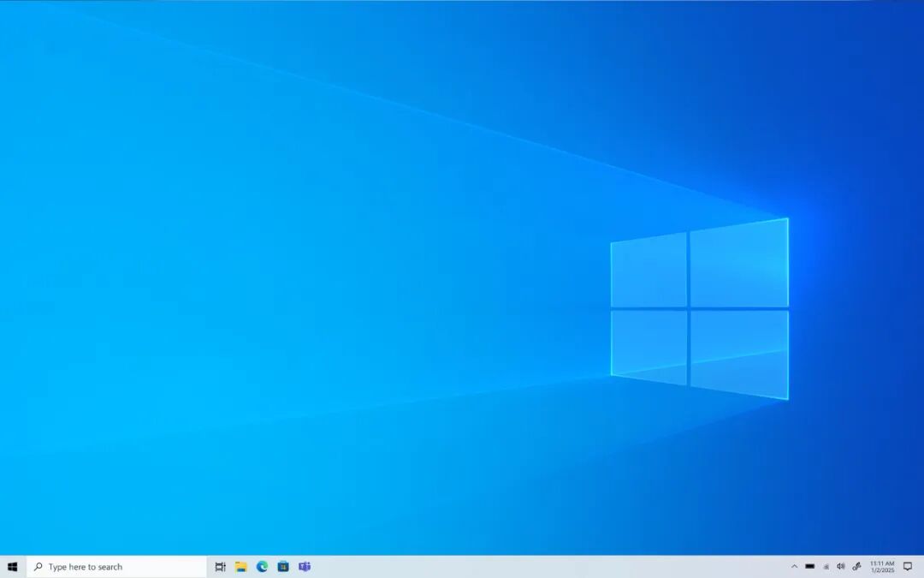Screen dimensions: 924x578
Task: Open Microsoft Edge from the taskbar
Action: pyautogui.click(x=263, y=567)
